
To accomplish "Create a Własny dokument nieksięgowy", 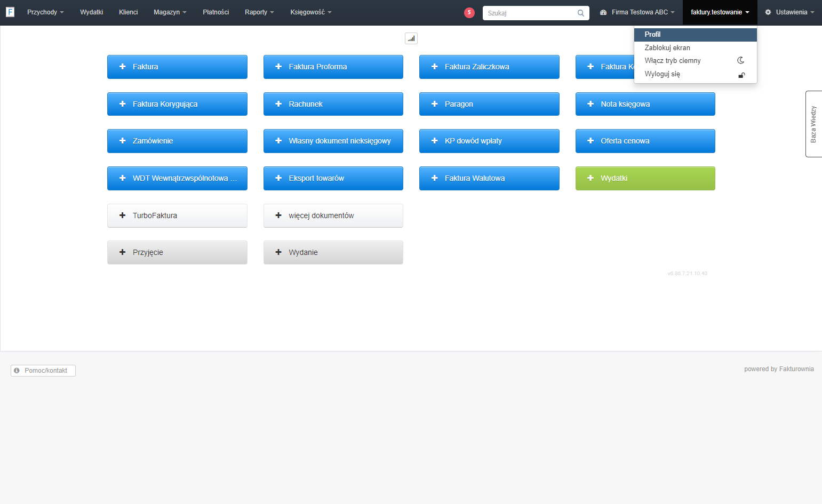I will pyautogui.click(x=333, y=141).
